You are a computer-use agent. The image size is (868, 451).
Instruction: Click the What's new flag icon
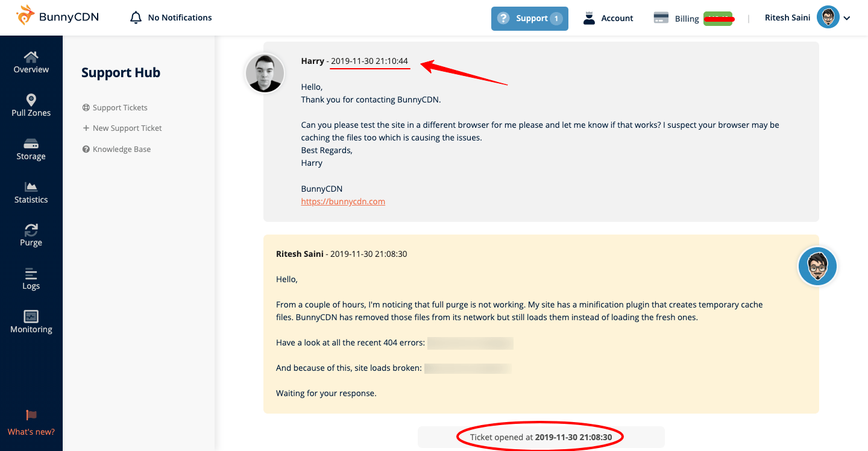pyautogui.click(x=31, y=415)
